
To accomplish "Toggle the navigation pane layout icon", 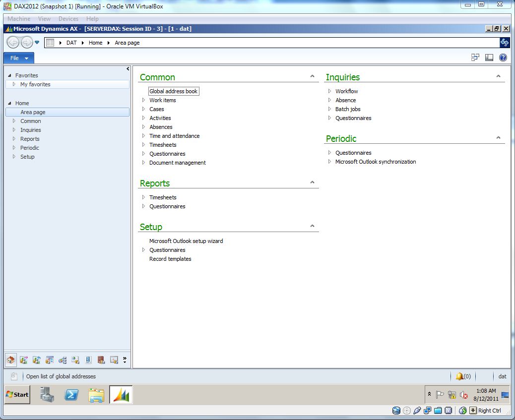I will coord(489,58).
